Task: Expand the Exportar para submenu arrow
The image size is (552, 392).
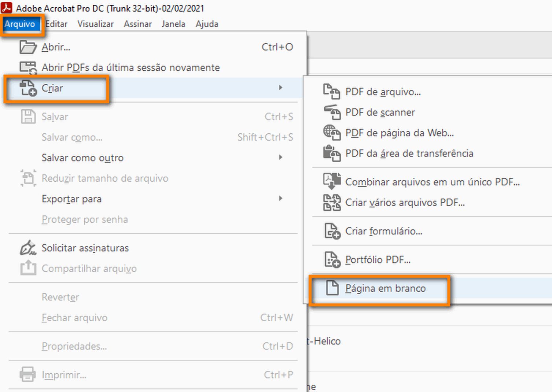Action: (281, 198)
